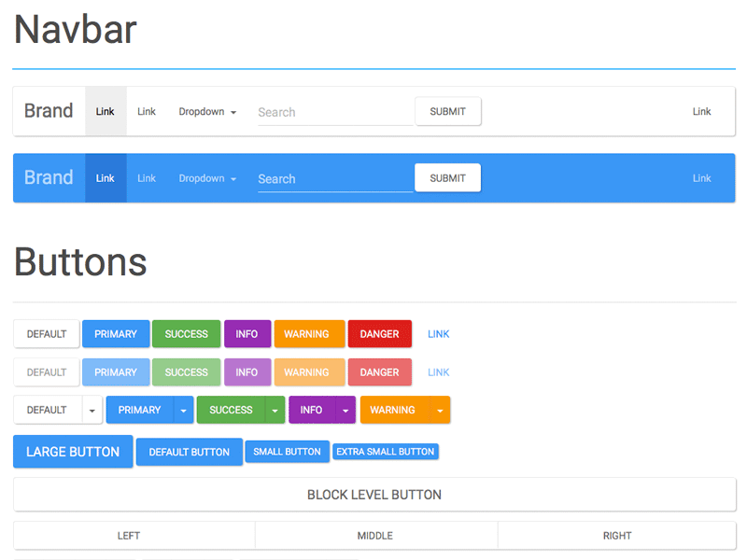Select the active Link in white navbar
This screenshot has height=560, width=747.
tap(106, 111)
